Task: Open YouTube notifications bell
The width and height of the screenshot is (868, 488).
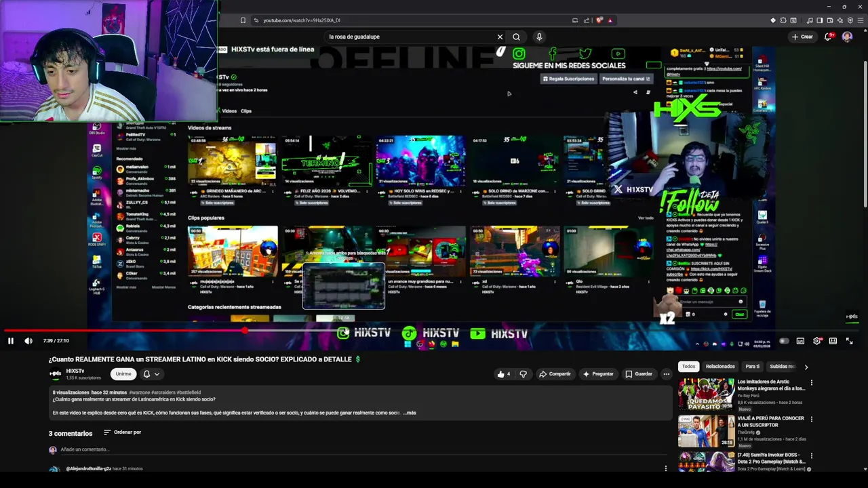Action: coord(828,37)
